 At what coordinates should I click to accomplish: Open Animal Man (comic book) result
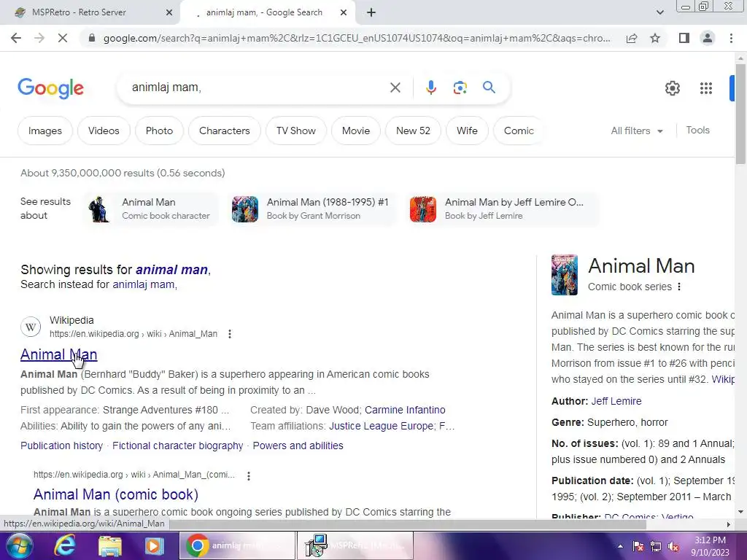pyautogui.click(x=116, y=494)
